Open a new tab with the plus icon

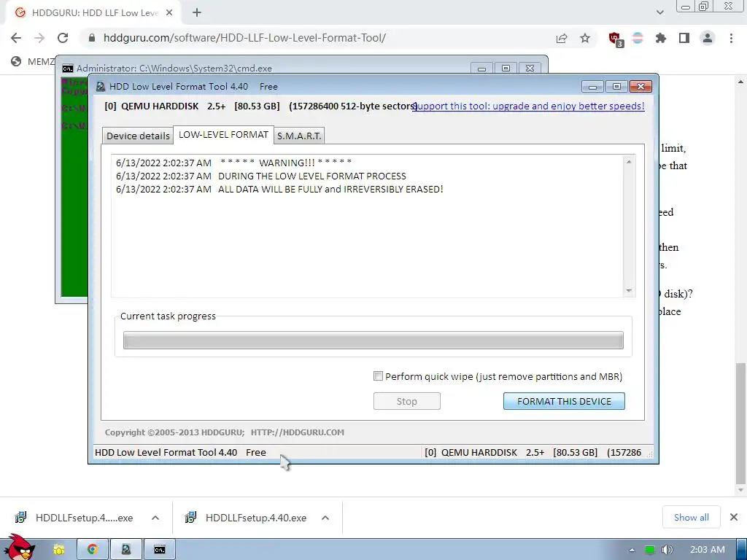point(197,13)
